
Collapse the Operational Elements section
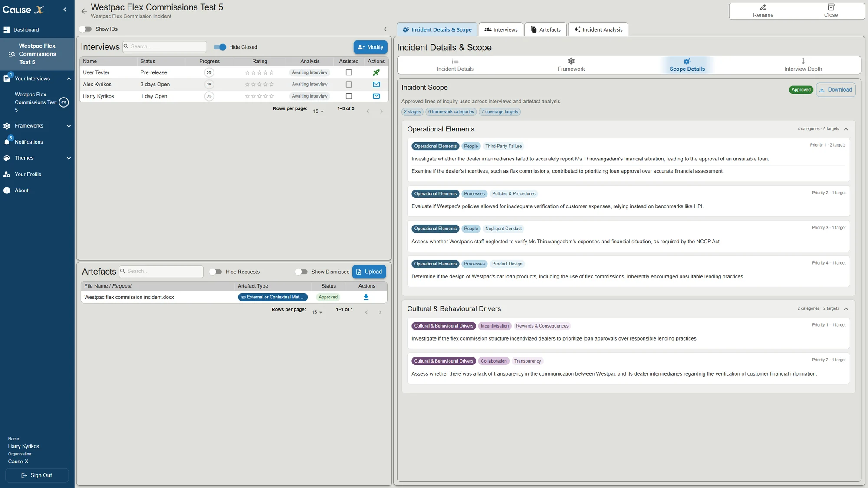(x=846, y=129)
